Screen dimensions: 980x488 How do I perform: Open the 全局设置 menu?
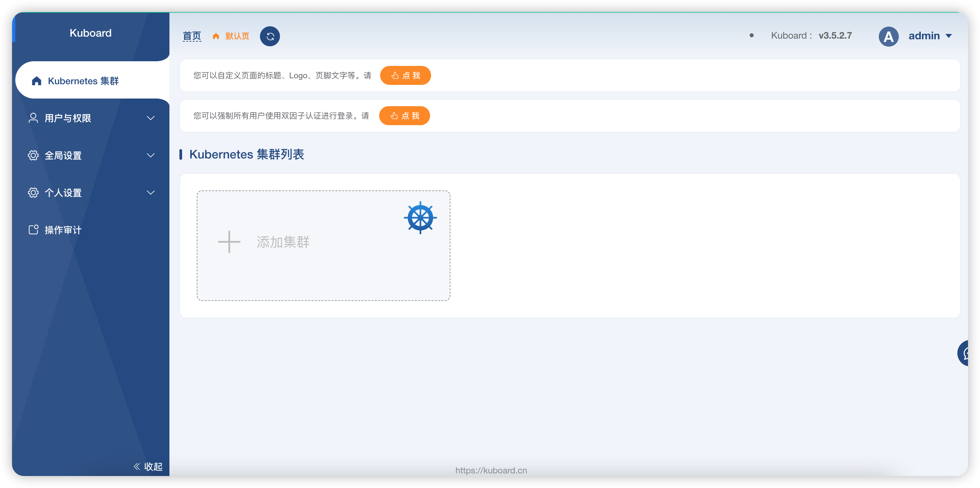coord(91,155)
